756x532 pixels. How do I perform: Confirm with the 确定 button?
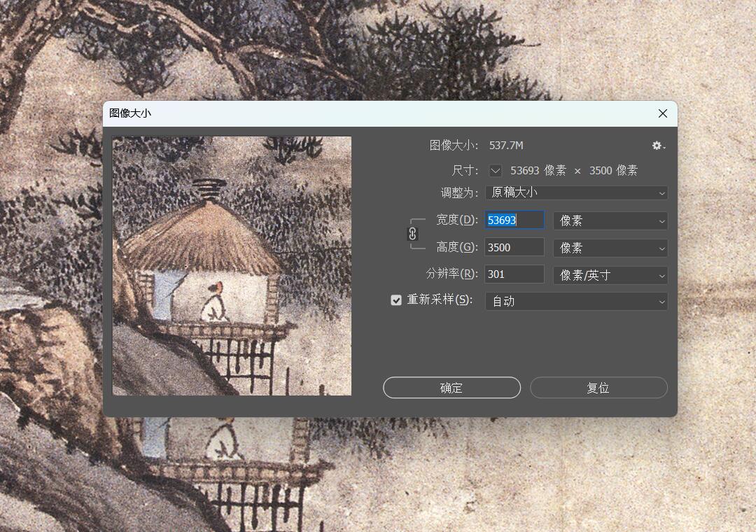(x=451, y=388)
